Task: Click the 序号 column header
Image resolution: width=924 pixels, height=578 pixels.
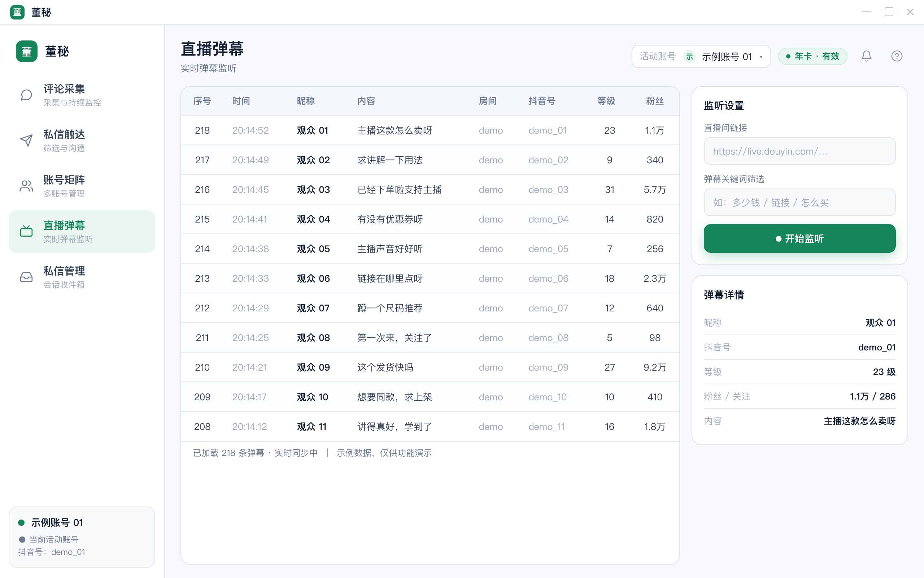Action: 202,101
